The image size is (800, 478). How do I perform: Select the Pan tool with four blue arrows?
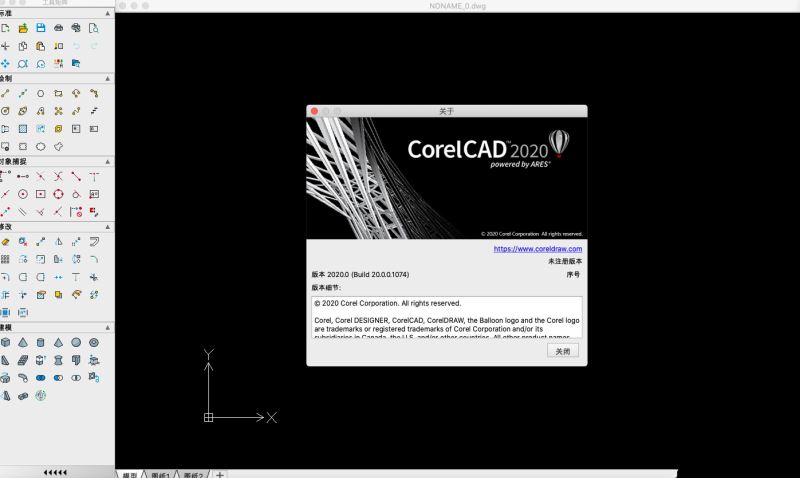coord(5,63)
